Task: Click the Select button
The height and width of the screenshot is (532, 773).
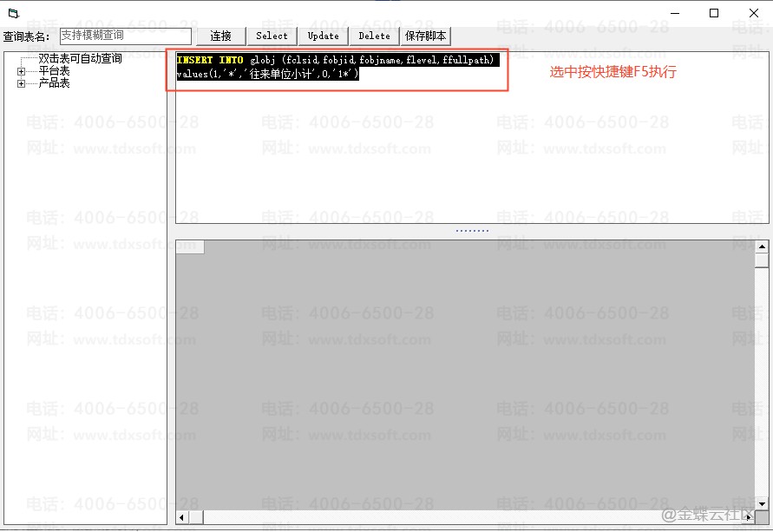Action: click(x=272, y=36)
